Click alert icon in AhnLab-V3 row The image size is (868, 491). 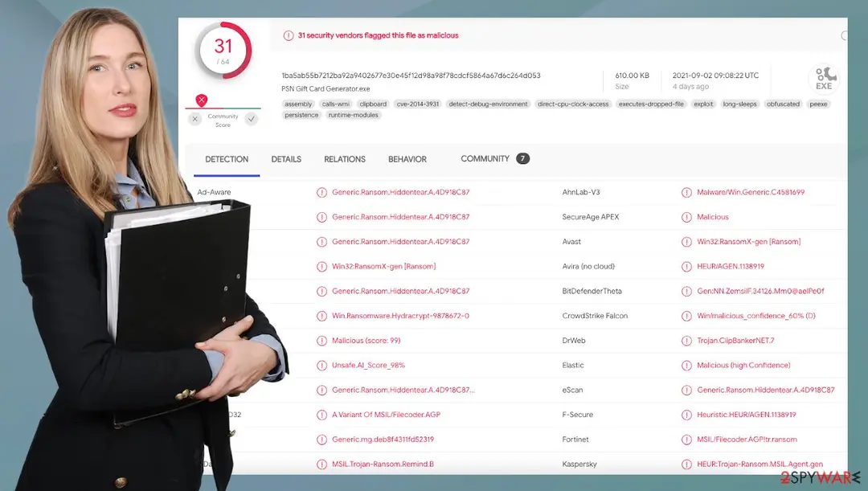[x=686, y=193]
